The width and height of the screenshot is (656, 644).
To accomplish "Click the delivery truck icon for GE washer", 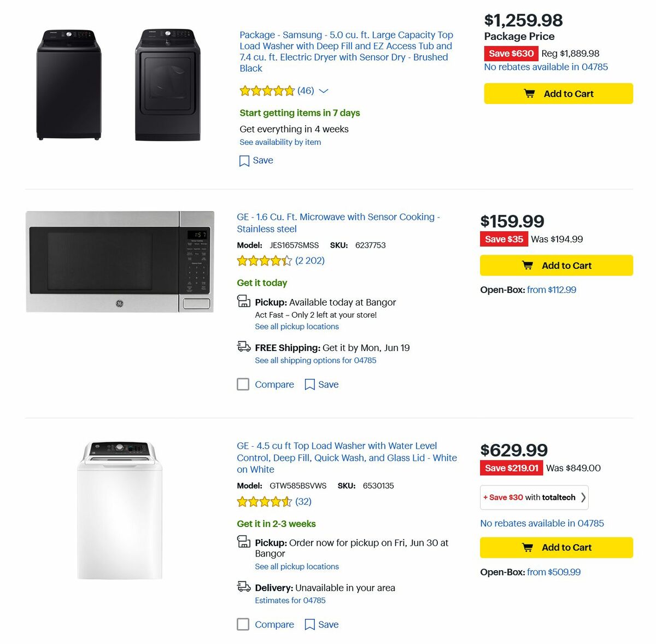I will coord(243,588).
